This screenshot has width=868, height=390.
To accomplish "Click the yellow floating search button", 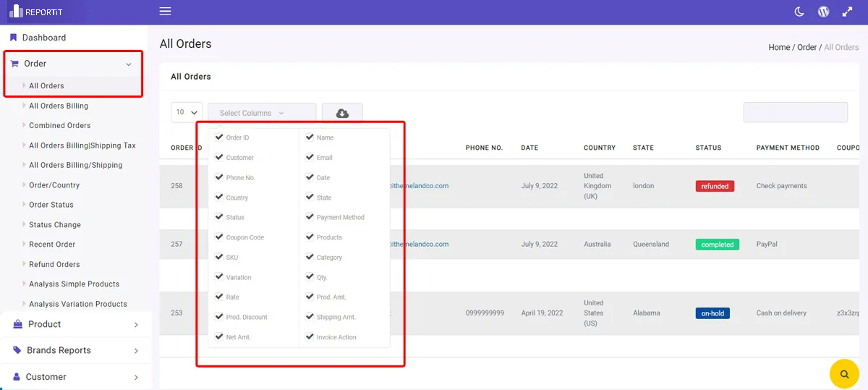I will point(843,374).
